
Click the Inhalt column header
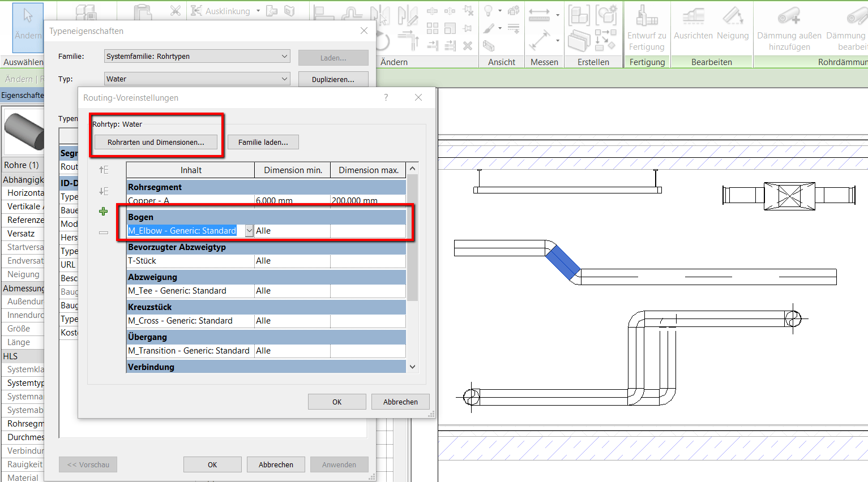point(191,170)
